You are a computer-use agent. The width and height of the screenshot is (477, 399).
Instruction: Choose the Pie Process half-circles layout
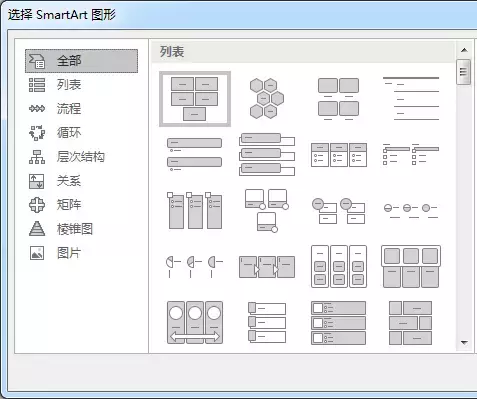tap(195, 267)
